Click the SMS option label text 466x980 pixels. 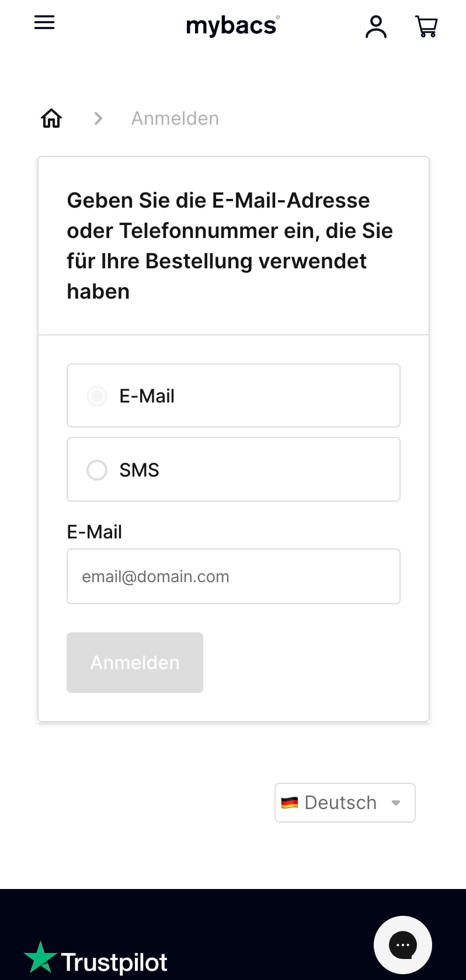[x=139, y=470]
